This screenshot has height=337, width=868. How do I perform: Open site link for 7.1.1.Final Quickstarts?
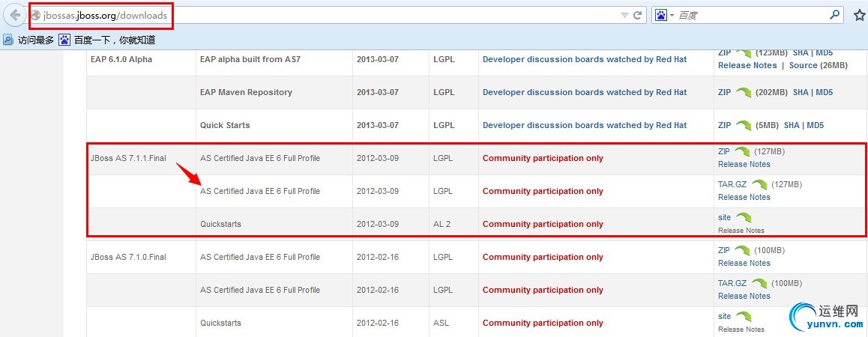725,217
